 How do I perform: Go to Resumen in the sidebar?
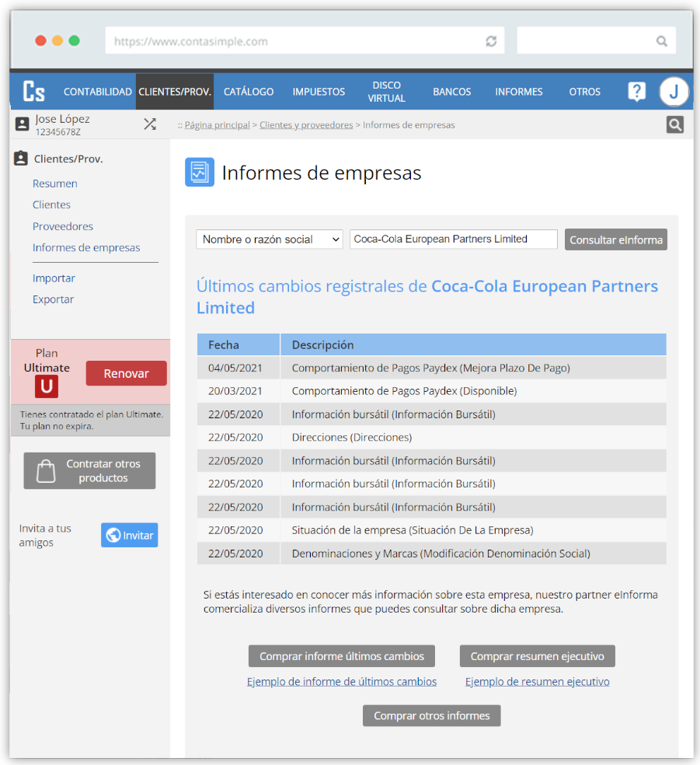pos(55,183)
